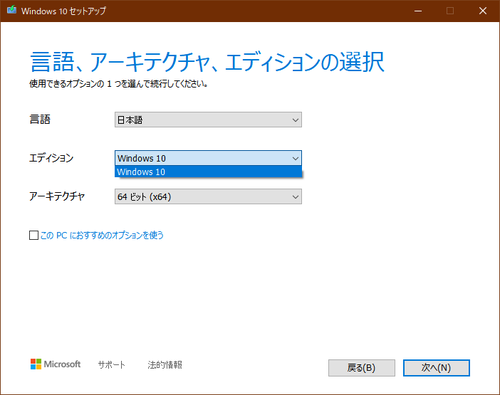500x395 pixels.
Task: Open the 法的情報 link
Action: tap(165, 365)
